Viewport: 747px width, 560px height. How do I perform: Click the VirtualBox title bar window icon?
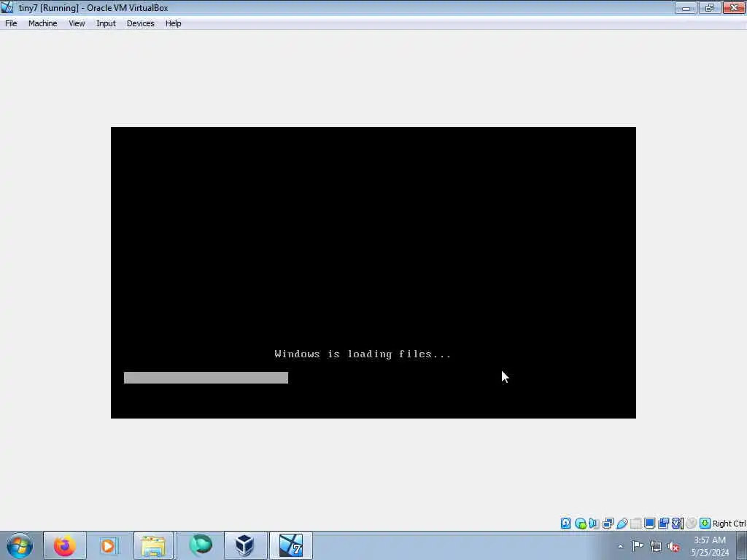(x=7, y=7)
